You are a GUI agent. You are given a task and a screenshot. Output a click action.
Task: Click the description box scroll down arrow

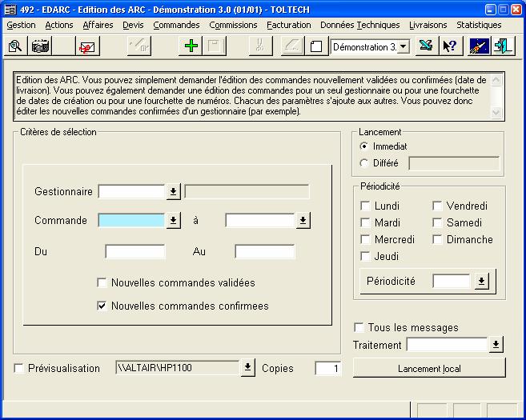(x=496, y=112)
